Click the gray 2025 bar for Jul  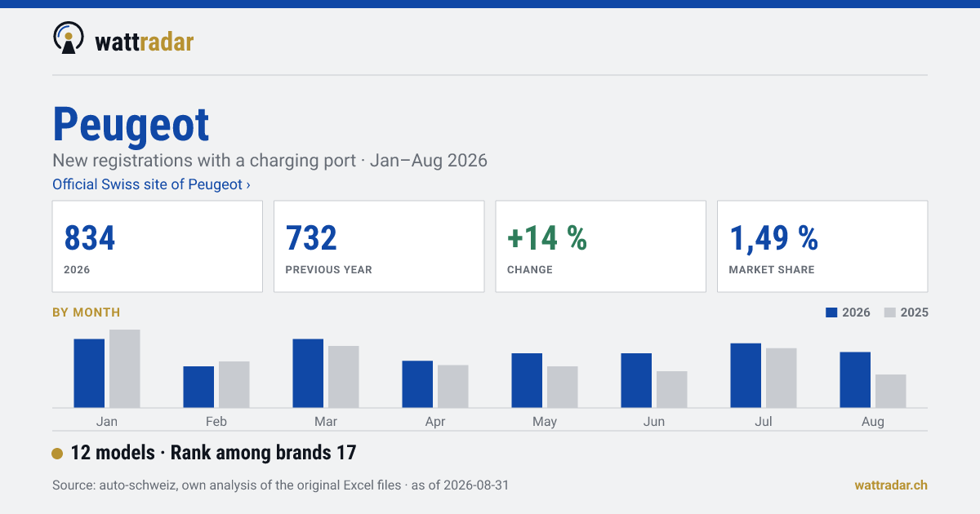782,378
